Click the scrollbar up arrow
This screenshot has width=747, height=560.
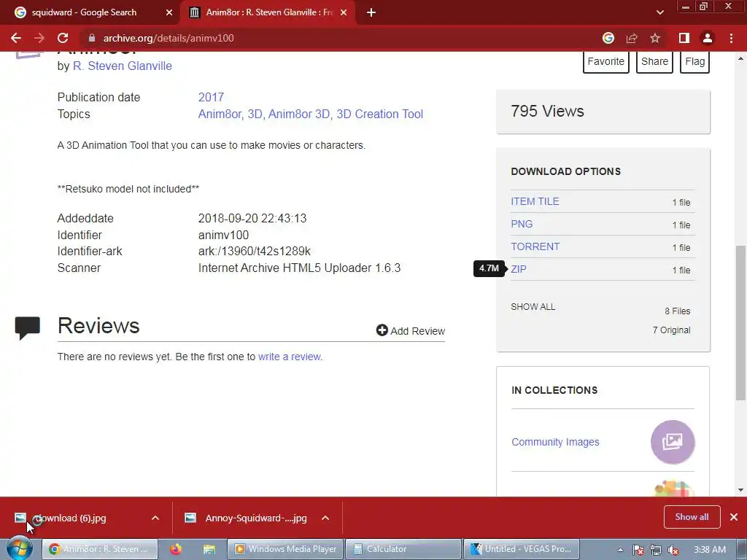(x=740, y=58)
